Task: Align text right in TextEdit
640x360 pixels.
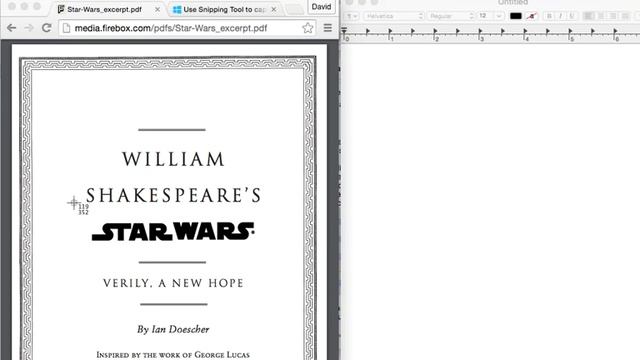Action: tap(613, 16)
